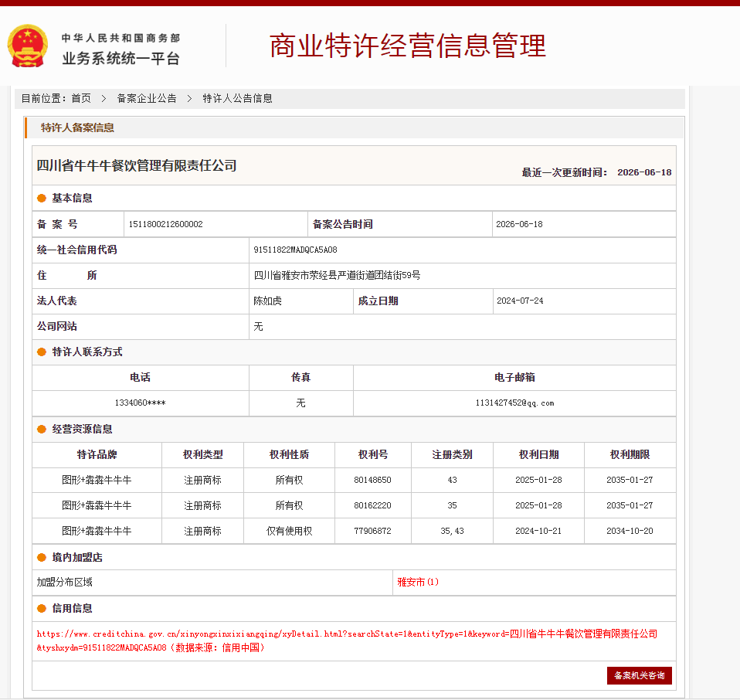Screen dimensions: 740x700
Task: Click phone number 1334060****
Action: coord(140,403)
